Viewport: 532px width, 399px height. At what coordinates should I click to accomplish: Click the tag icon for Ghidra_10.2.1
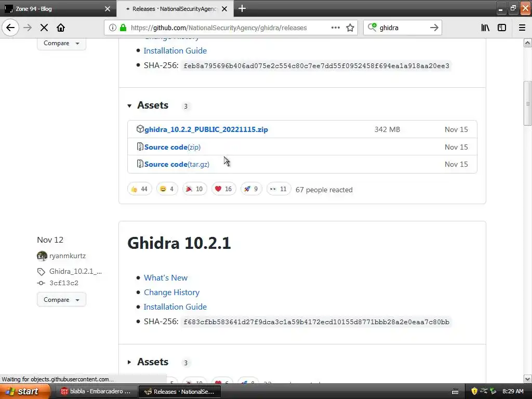[x=41, y=271]
